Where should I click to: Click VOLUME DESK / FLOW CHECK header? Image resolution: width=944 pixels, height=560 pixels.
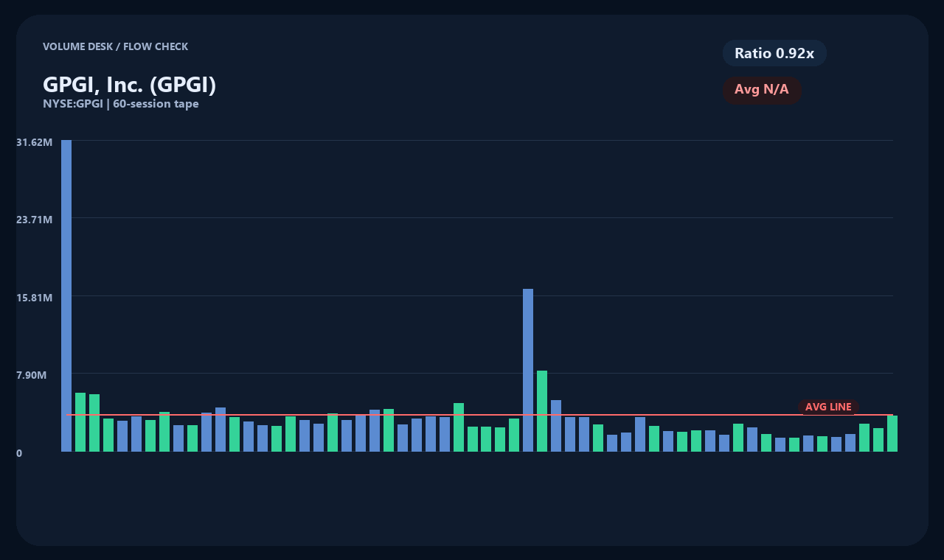point(115,46)
